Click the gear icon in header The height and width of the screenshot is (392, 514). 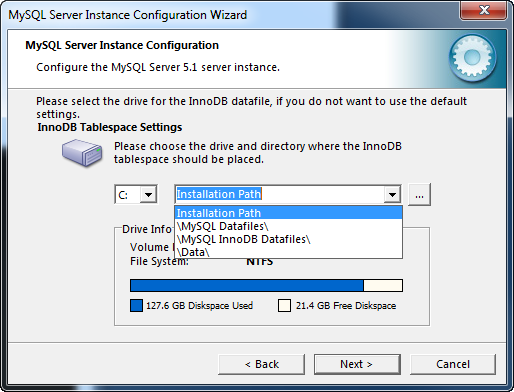(x=472, y=57)
